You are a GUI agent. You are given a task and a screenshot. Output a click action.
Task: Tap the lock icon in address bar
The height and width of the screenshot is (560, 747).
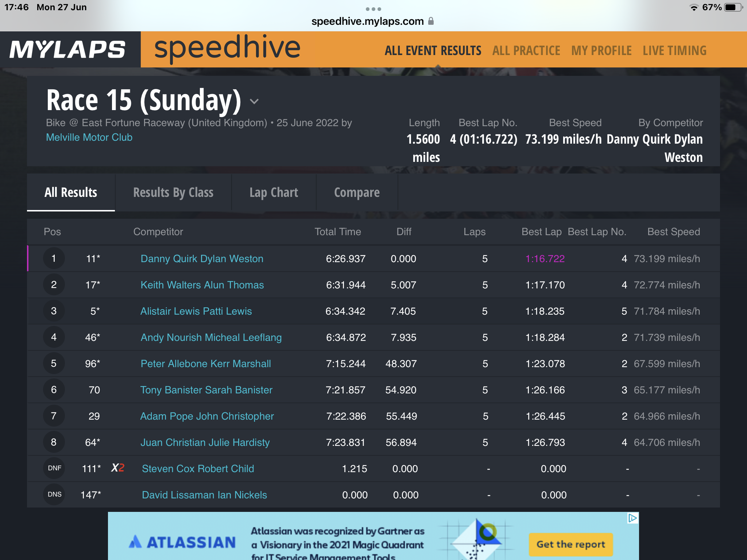[x=431, y=21]
